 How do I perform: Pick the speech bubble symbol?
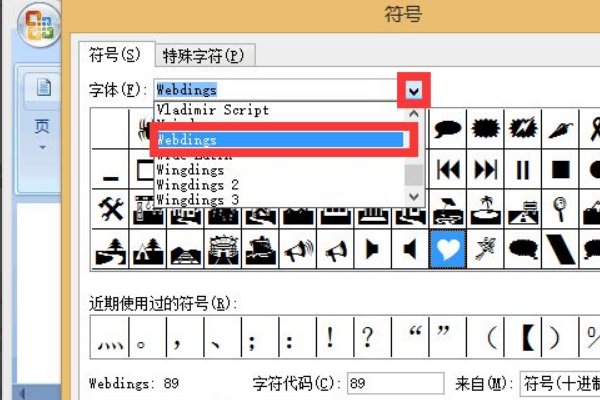(448, 129)
